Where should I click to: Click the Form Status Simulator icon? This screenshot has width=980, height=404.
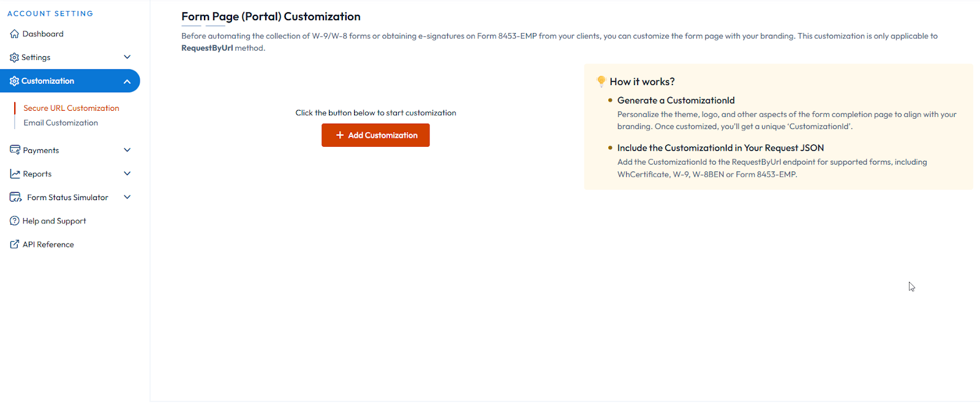pos(15,197)
